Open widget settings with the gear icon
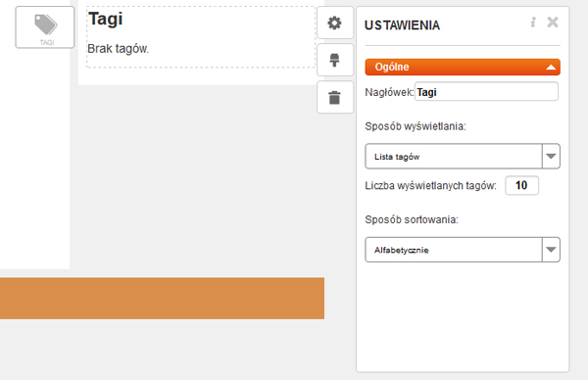Viewport: 588px width, 380px height. click(x=334, y=23)
